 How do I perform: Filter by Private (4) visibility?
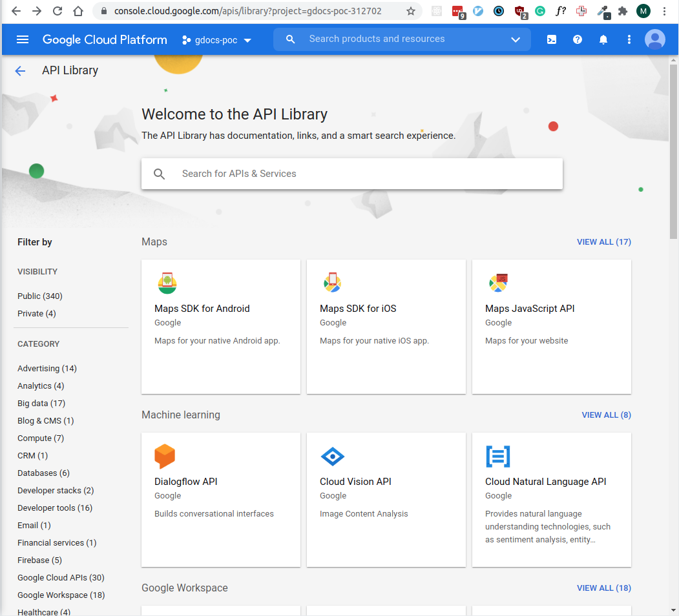click(x=37, y=313)
